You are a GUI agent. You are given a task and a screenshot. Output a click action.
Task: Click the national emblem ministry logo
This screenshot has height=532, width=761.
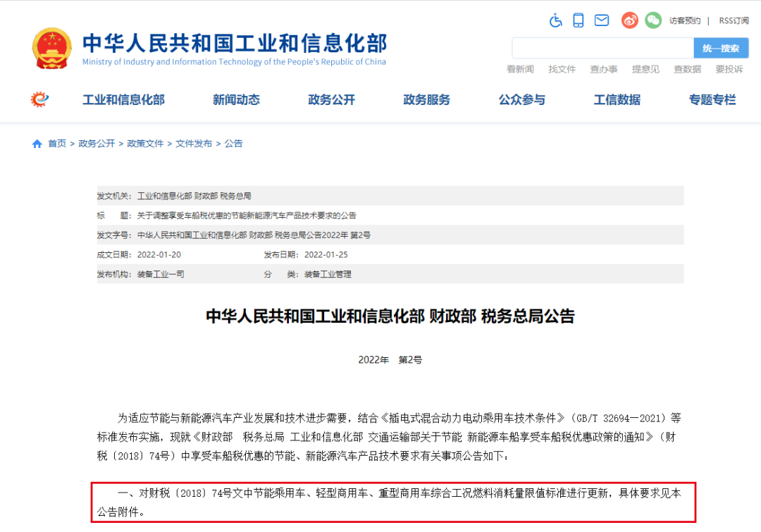(x=51, y=48)
